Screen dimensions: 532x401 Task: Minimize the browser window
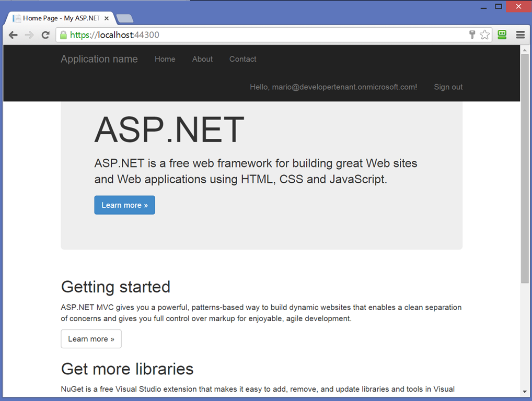pyautogui.click(x=483, y=7)
